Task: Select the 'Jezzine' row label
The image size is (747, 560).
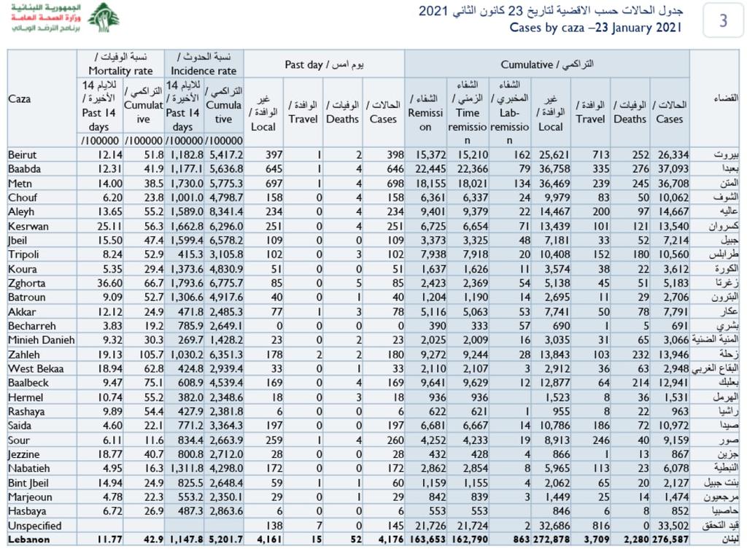Action: pos(24,454)
